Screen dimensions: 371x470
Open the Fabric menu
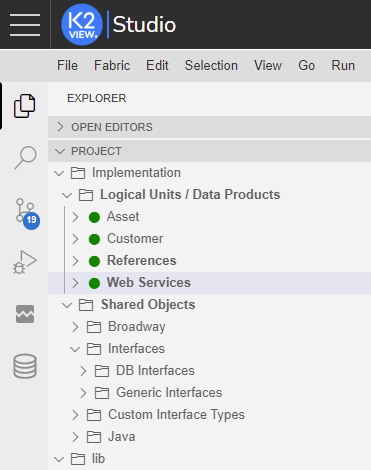(x=112, y=65)
